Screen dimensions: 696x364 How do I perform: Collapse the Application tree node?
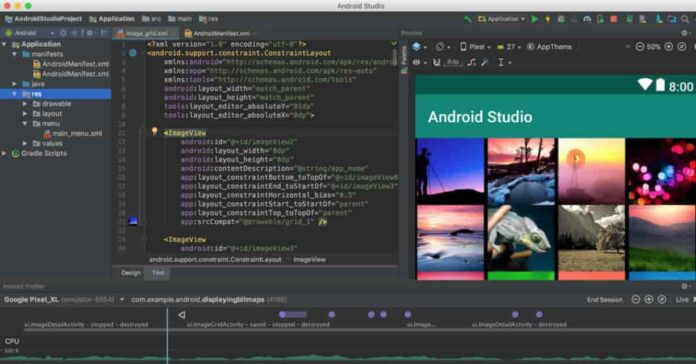click(x=4, y=44)
